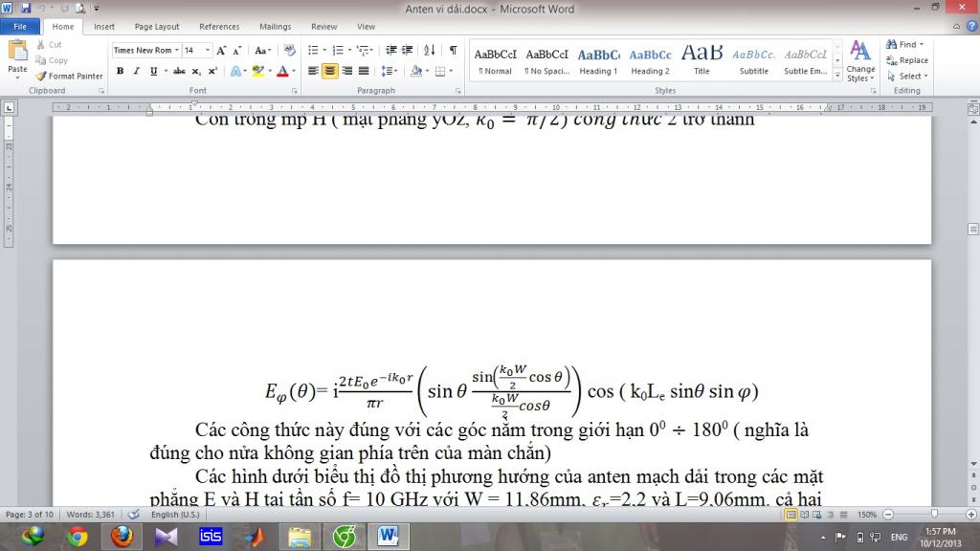Apply the No Spacing style

pos(546,60)
